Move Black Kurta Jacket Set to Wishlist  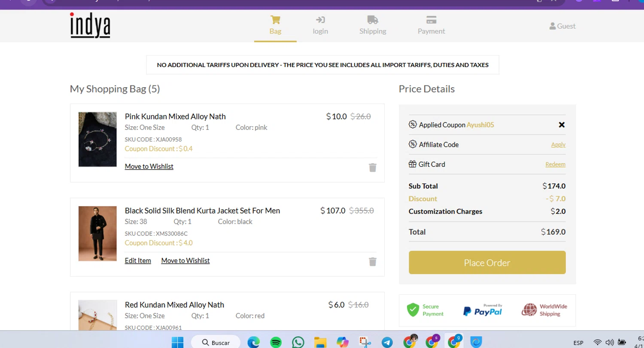coord(185,260)
